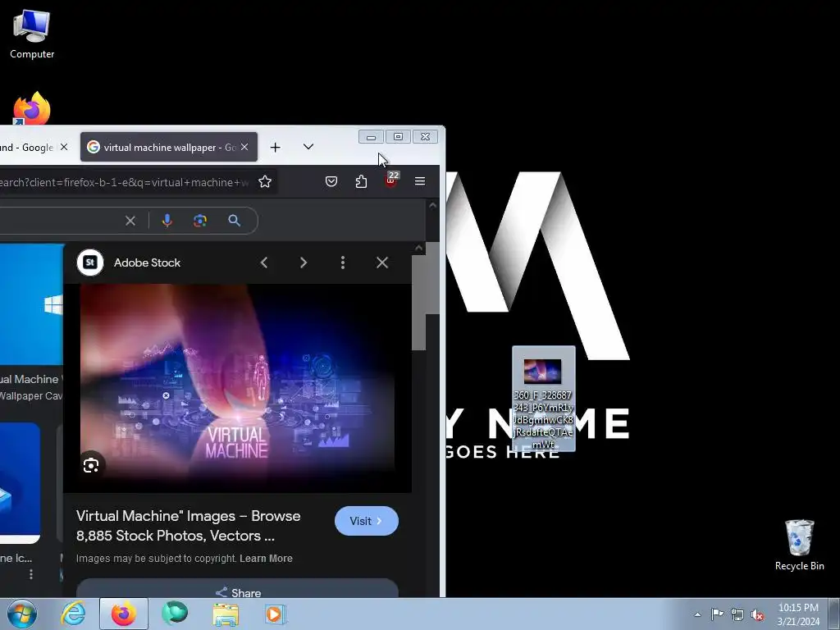Viewport: 840px width, 630px height.
Task: Switch to Firefox in the taskbar
Action: (124, 614)
